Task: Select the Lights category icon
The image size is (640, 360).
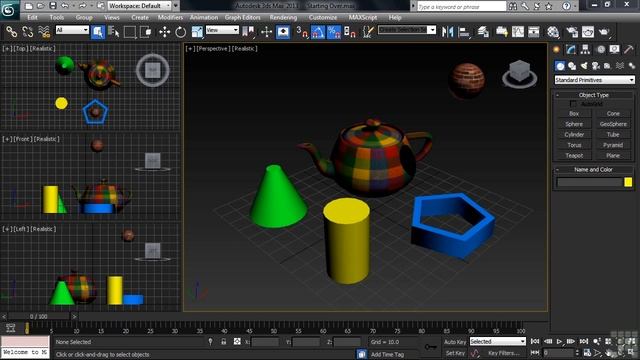Action: point(584,66)
